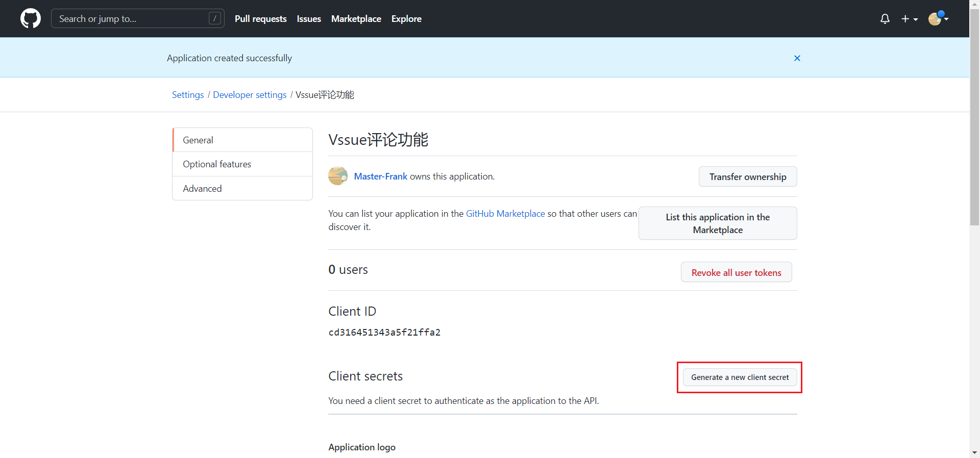Go to Marketplace in the top navigation
Viewport: 980px width, 458px height.
tap(356, 19)
